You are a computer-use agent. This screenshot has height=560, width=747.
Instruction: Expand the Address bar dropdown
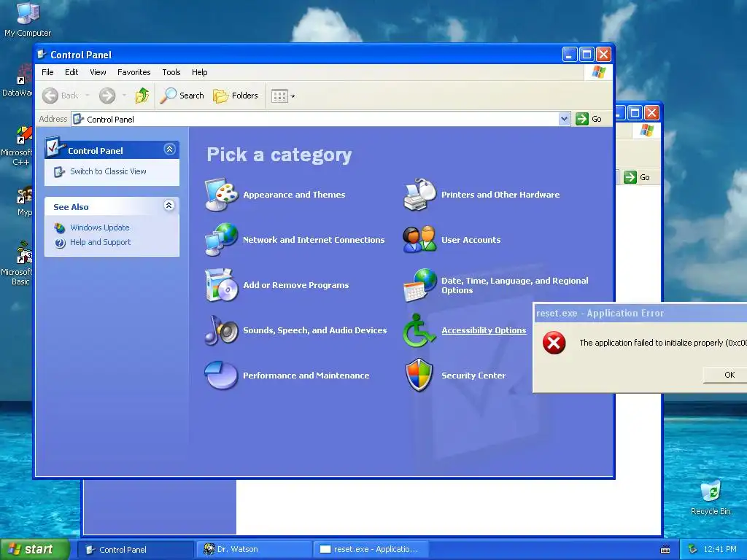[564, 119]
